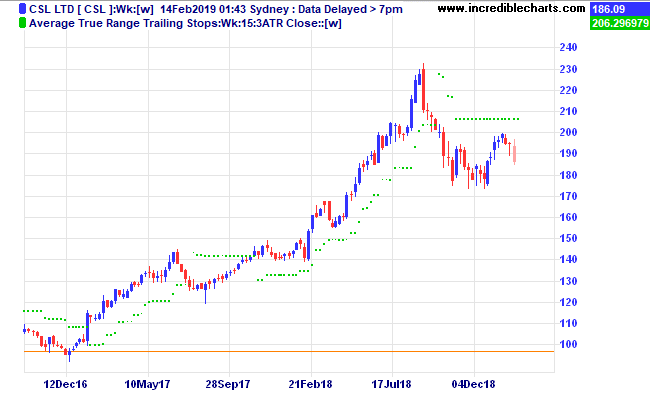Click the 120 price axis label
651x395 pixels.
[x=568, y=302]
